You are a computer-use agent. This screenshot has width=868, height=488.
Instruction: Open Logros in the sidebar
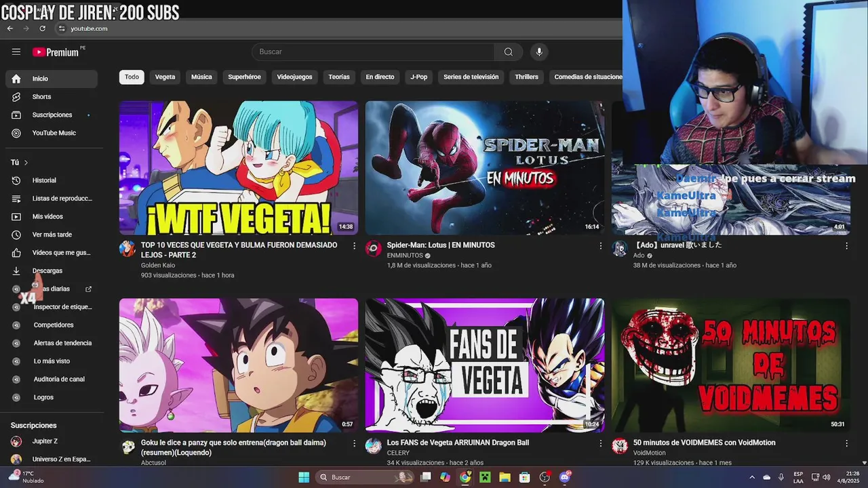click(x=52, y=397)
